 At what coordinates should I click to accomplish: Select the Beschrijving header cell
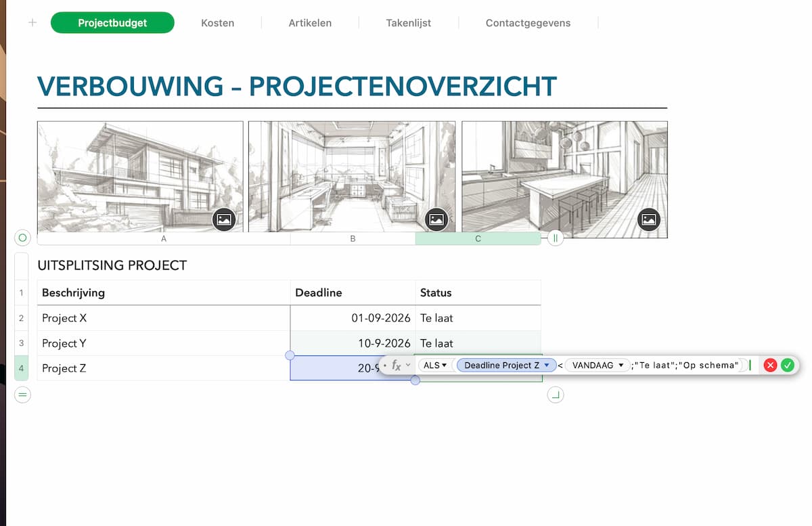[164, 292]
